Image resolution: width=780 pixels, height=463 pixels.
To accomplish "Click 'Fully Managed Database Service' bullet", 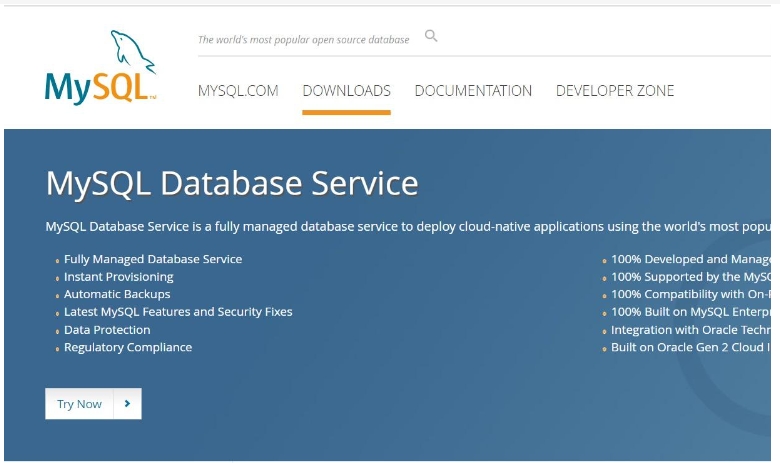I will (153, 259).
